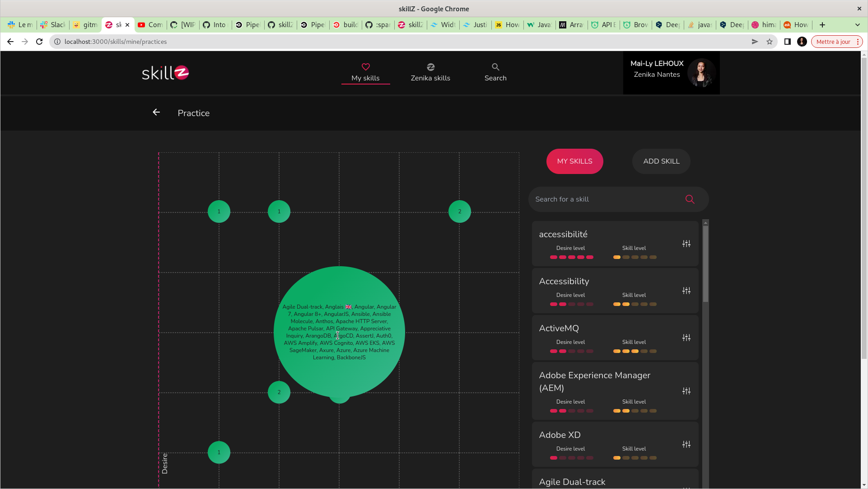
Task: Open Accessibility skill settings sliders icon
Action: [x=686, y=291]
